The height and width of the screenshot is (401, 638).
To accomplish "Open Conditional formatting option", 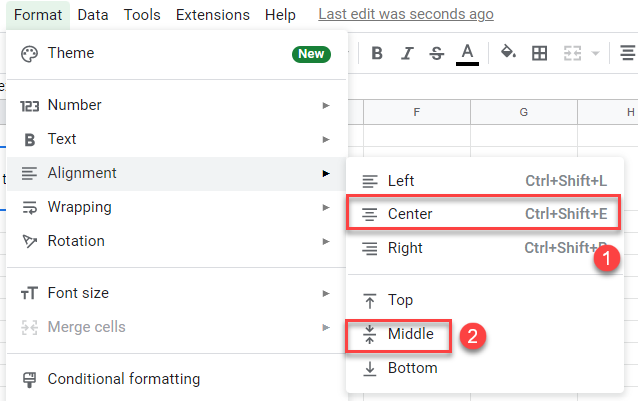I will point(123,379).
